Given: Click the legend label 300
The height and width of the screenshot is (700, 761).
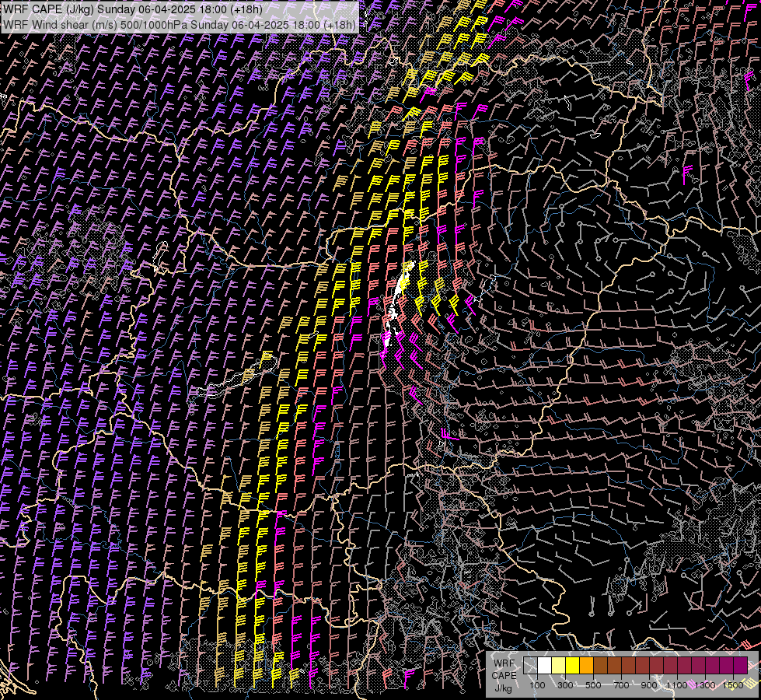Looking at the screenshot, I should click(x=565, y=685).
